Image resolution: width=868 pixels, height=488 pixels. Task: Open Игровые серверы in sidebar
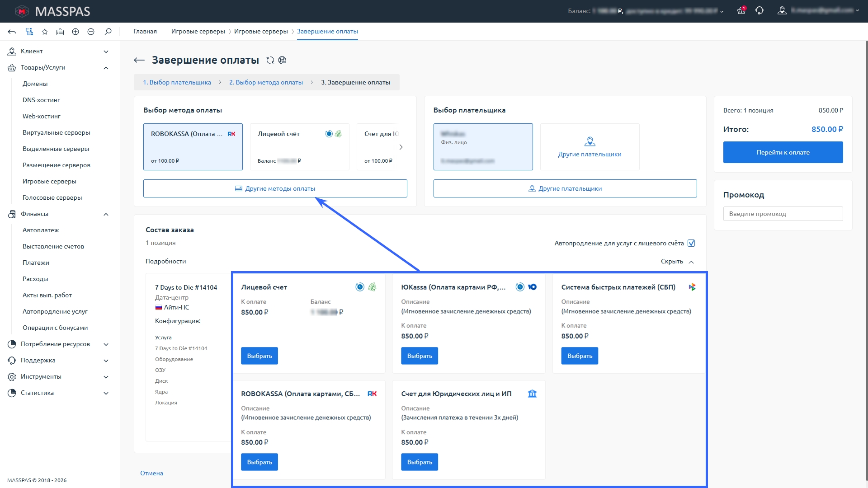(49, 182)
